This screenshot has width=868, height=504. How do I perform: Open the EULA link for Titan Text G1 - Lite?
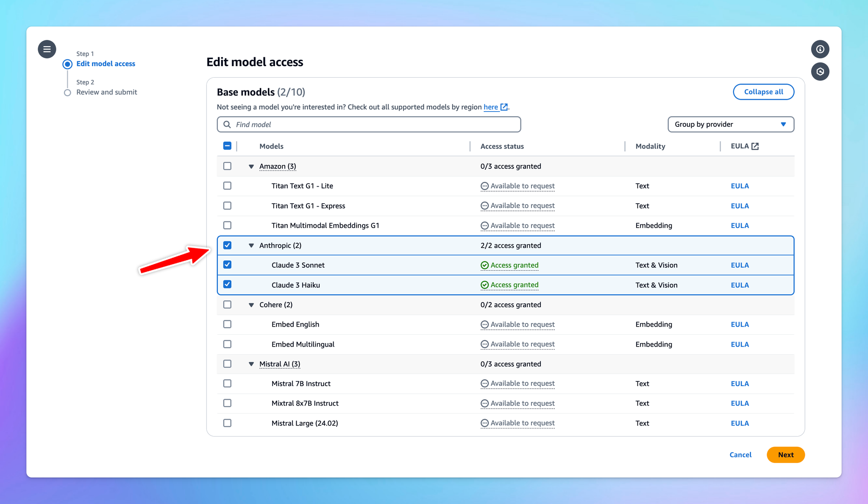point(740,186)
